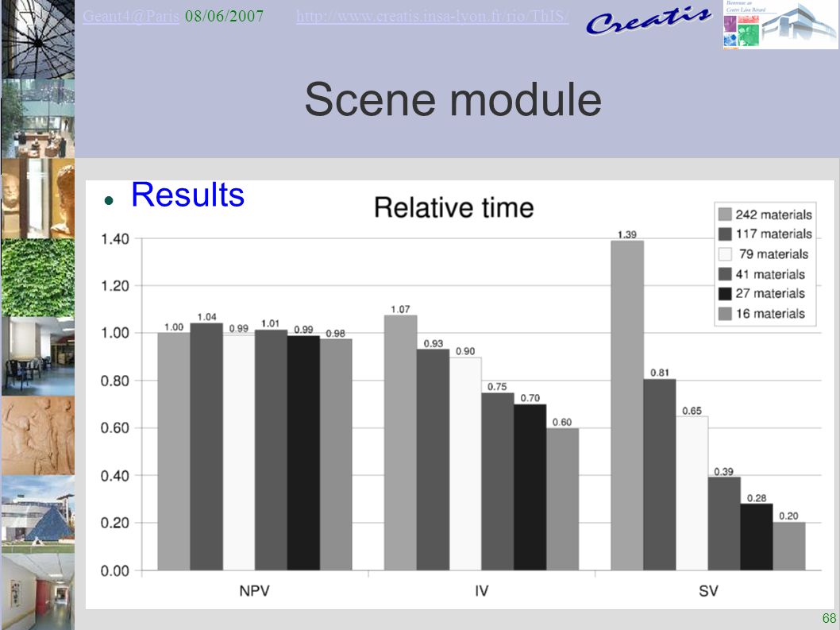Click the building photo in the header corner
This screenshot has width=840, height=630.
click(x=780, y=25)
